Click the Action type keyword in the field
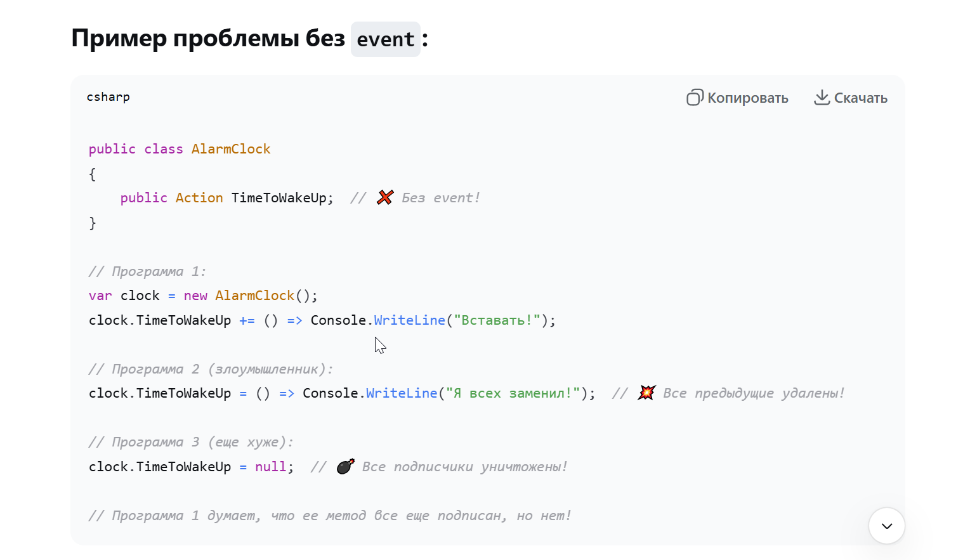Screen dimensions: 970x560 (199, 198)
